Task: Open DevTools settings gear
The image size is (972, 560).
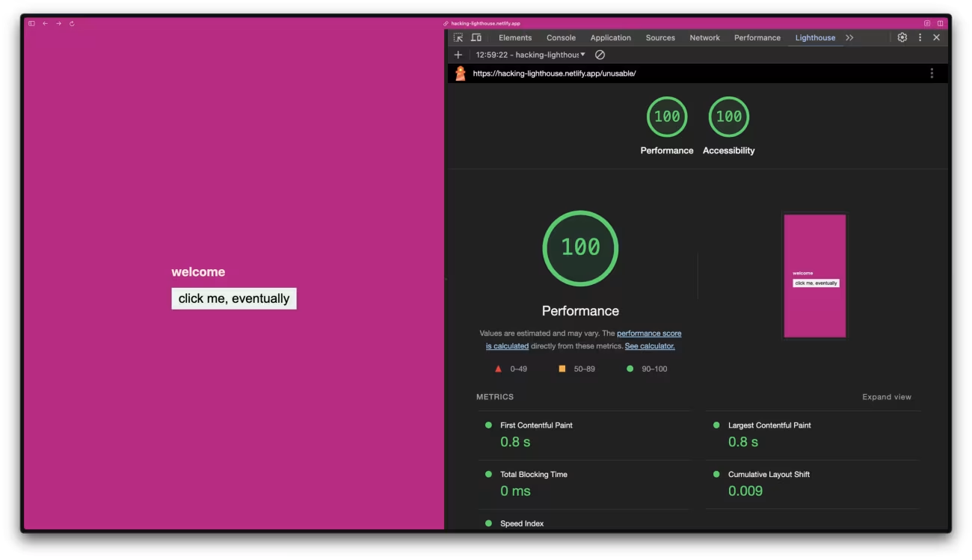Action: (901, 37)
